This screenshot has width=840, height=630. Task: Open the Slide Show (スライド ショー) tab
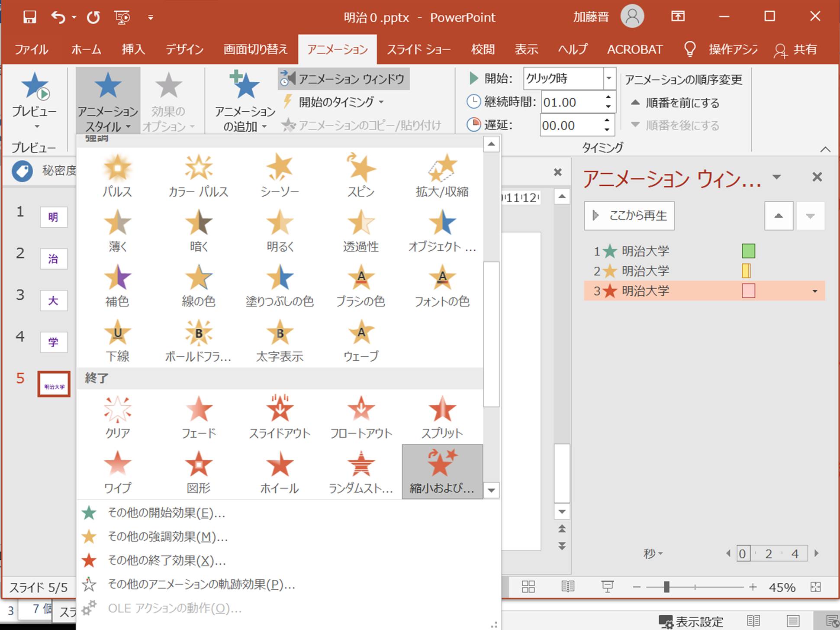tap(418, 49)
